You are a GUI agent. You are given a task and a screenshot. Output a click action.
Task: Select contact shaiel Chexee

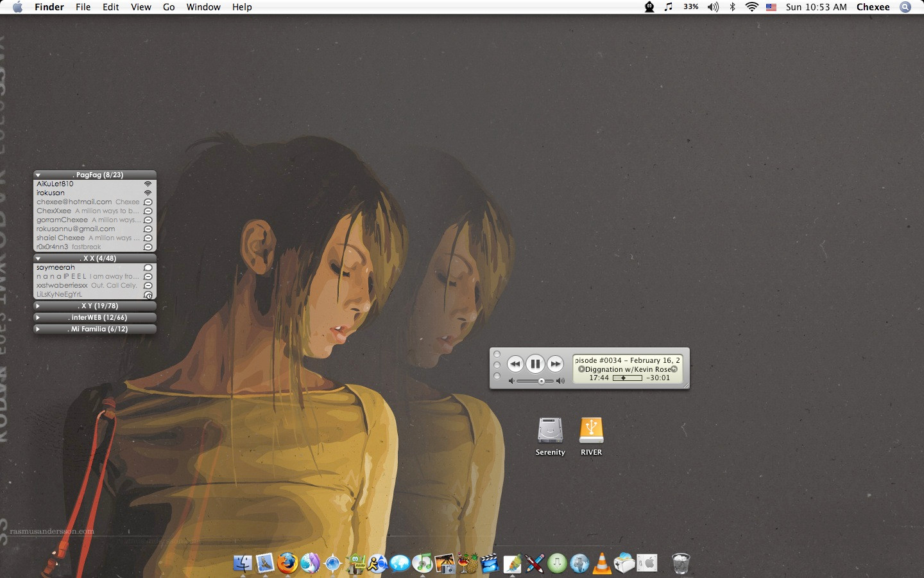tap(94, 238)
